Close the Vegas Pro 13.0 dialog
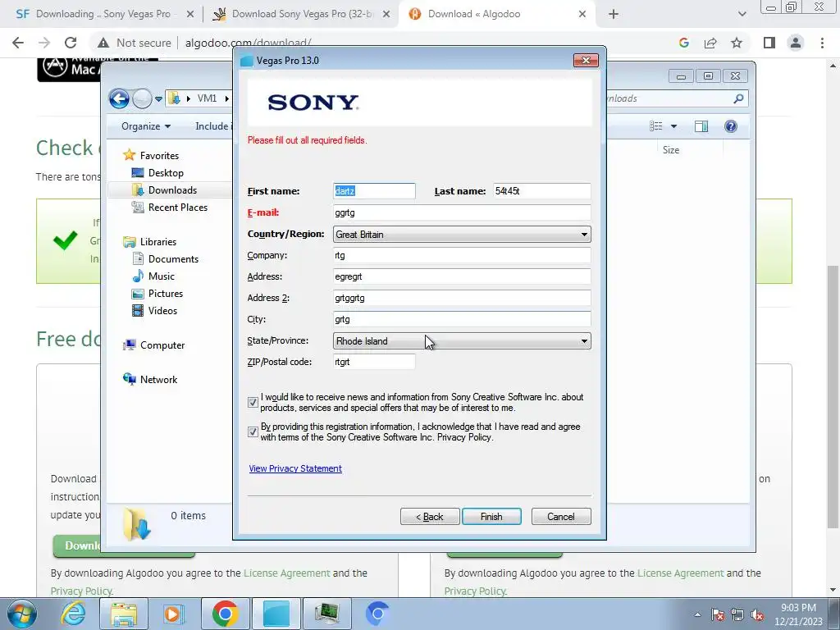This screenshot has height=630, width=840. [586, 60]
